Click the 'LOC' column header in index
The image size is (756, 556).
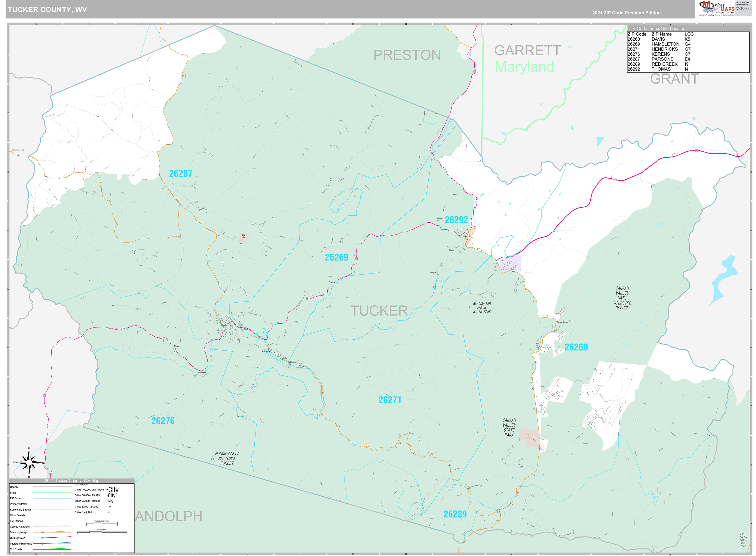pos(689,34)
